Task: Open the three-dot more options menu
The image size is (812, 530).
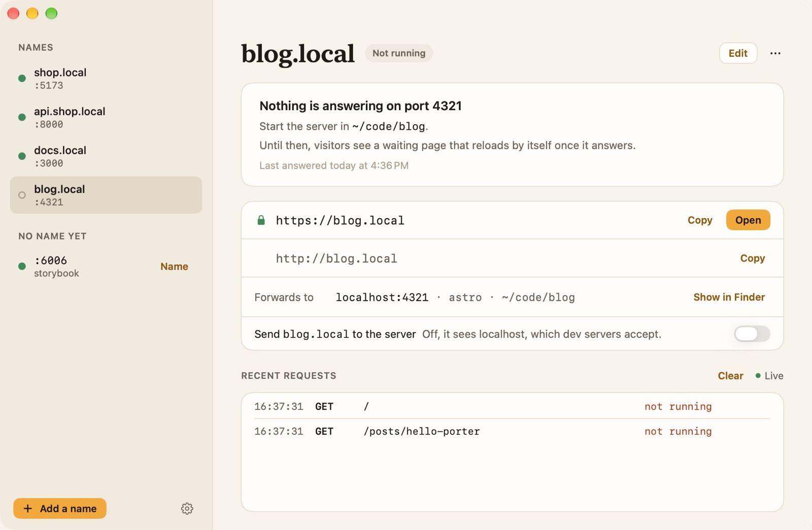Action: click(775, 53)
